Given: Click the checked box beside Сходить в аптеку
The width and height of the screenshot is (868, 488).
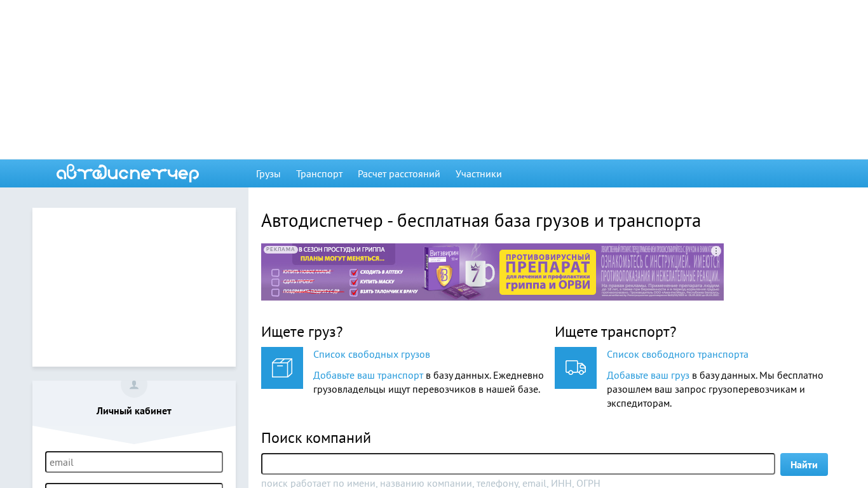Looking at the screenshot, I should [x=354, y=272].
